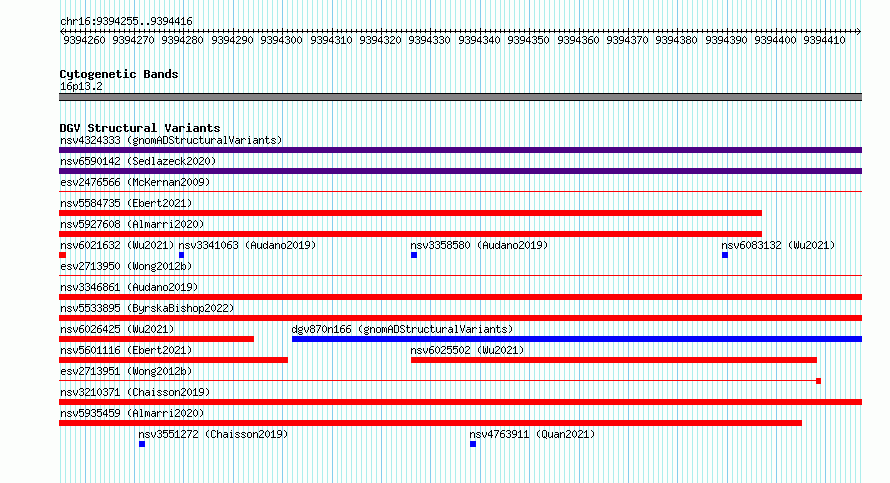Click the nsv5584735 (Ebert2021) label
890x483 pixels.
tap(126, 203)
